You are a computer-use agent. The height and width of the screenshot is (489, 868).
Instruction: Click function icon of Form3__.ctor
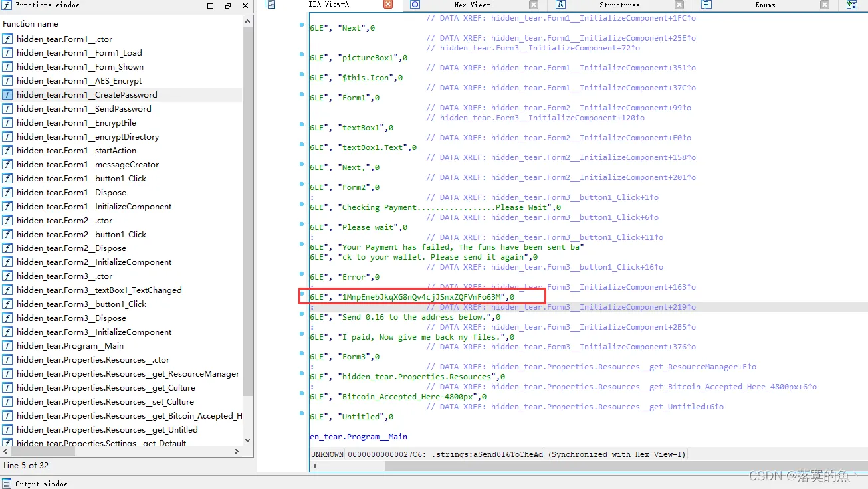pos(7,276)
